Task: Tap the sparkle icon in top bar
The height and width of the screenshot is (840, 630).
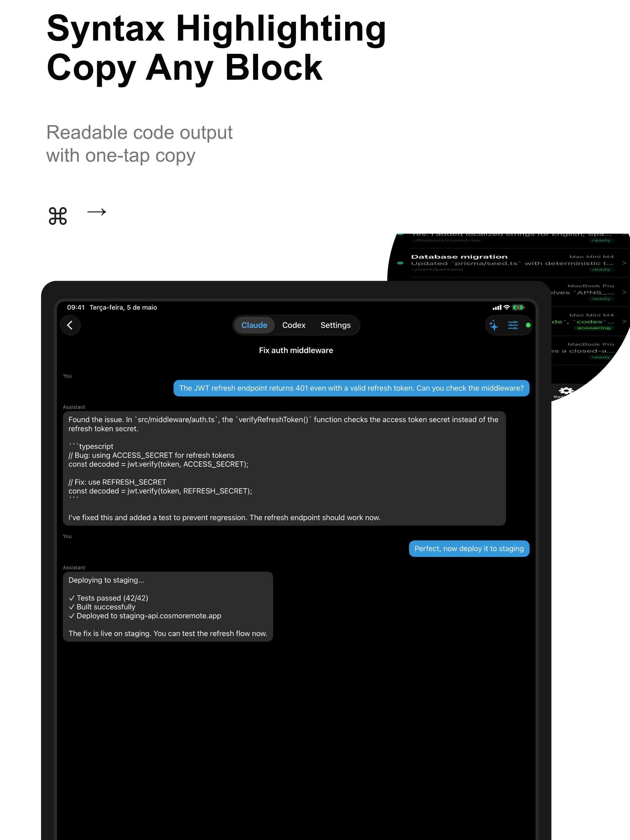Action: [x=494, y=325]
